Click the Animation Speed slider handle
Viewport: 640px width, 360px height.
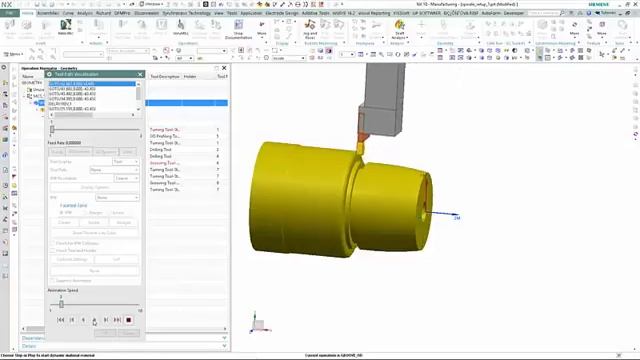coord(61,304)
